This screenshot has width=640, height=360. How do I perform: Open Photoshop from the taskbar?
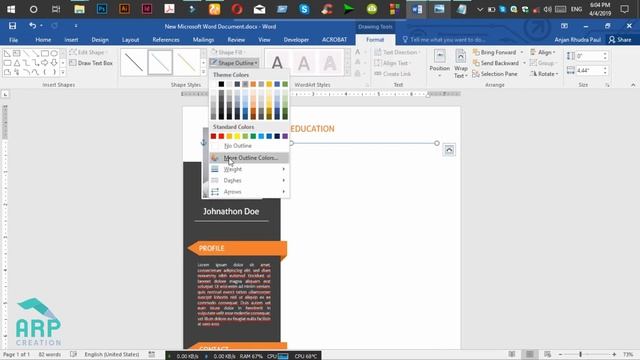[x=102, y=9]
